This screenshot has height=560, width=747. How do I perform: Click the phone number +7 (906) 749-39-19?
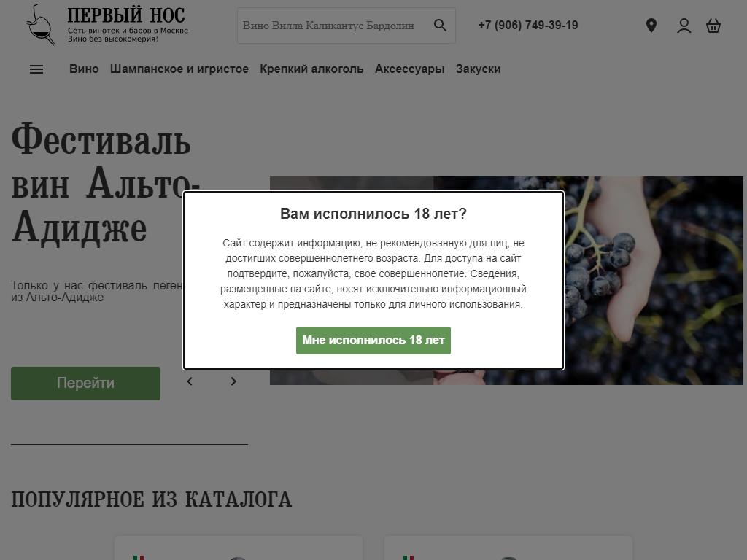click(528, 26)
